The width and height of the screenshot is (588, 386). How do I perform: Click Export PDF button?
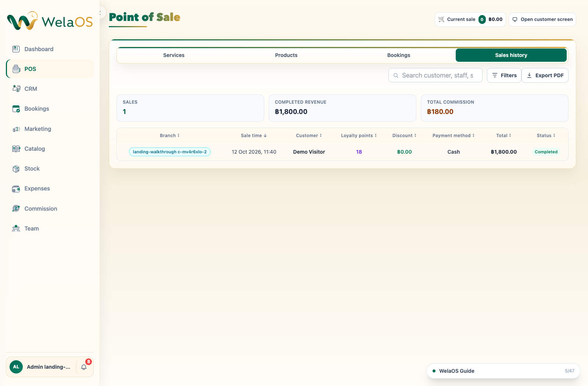point(545,75)
